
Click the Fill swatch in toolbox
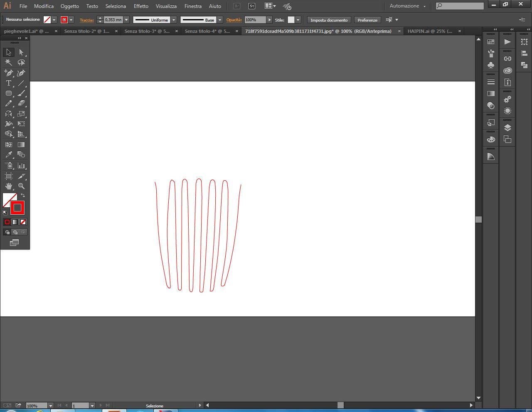7,198
